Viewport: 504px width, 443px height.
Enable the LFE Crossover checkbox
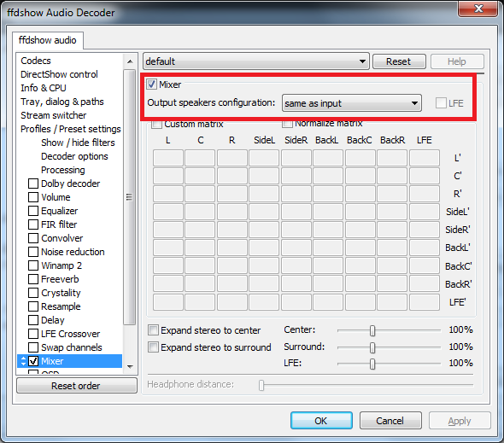(33, 334)
